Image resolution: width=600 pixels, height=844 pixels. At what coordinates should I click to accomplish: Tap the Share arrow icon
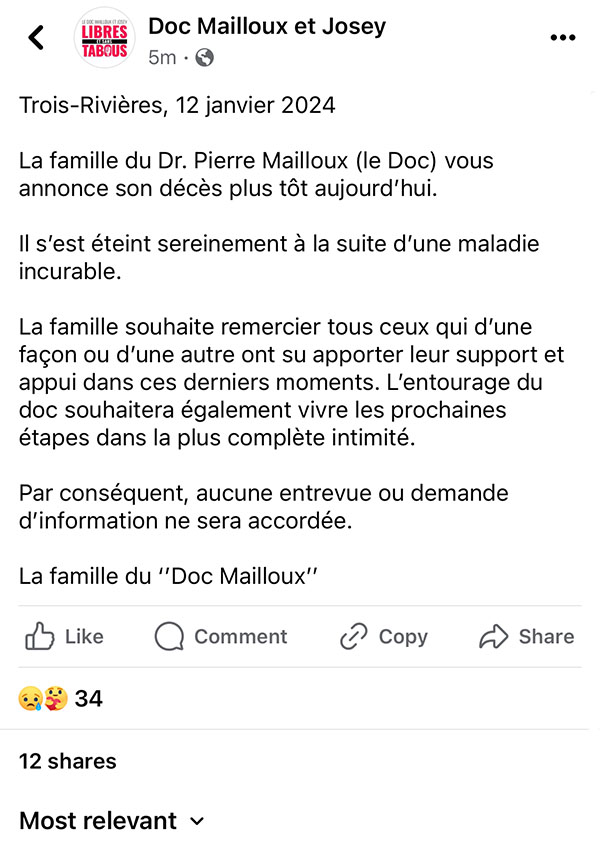pos(492,637)
